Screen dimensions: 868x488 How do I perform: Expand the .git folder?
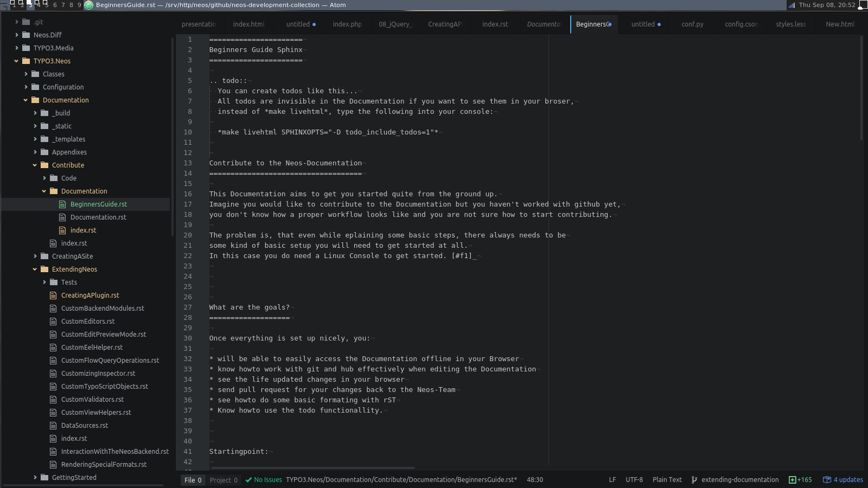pyautogui.click(x=17, y=22)
